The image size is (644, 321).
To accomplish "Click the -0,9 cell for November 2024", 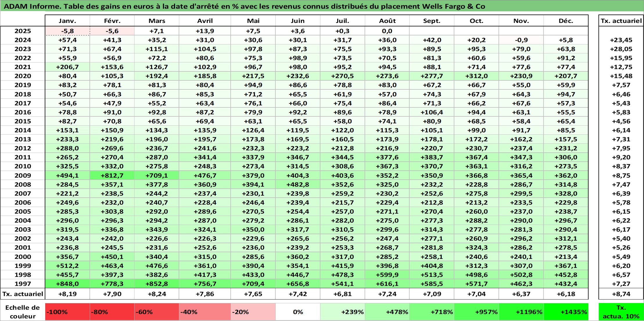I will click(521, 40).
